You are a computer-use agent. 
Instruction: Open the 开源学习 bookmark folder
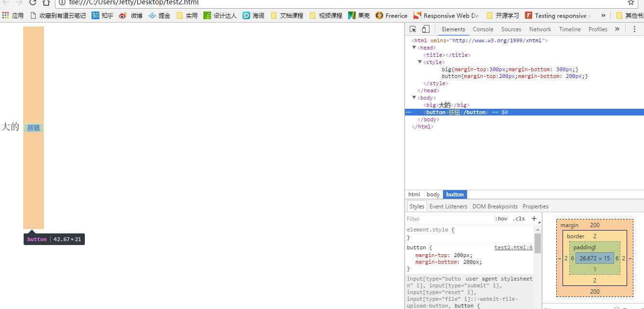tap(503, 15)
